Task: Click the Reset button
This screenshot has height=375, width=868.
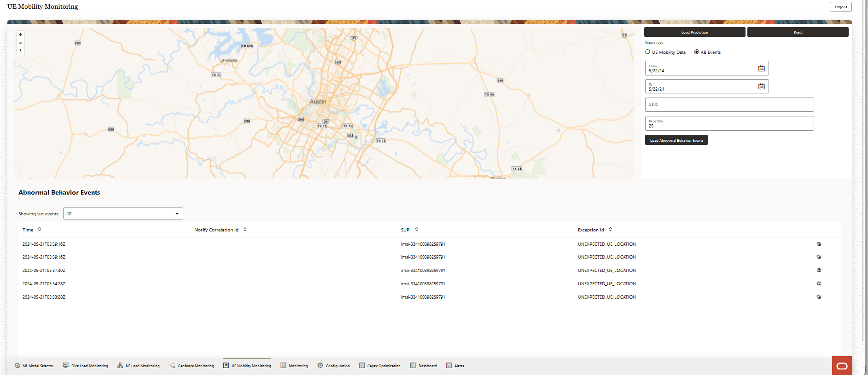Action: (798, 32)
